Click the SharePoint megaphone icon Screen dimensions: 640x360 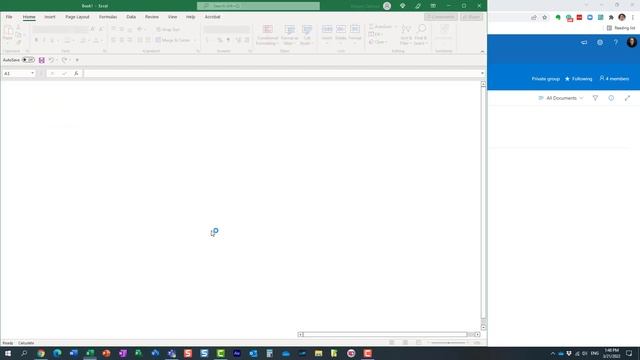coord(584,42)
